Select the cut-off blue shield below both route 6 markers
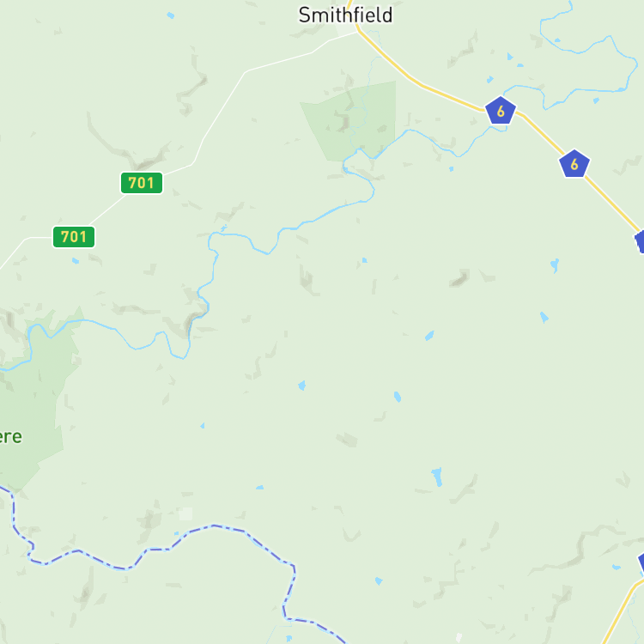The height and width of the screenshot is (644, 644). tap(640, 242)
